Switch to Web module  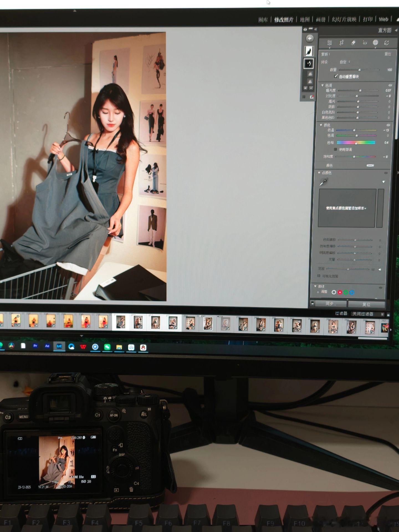383,19
